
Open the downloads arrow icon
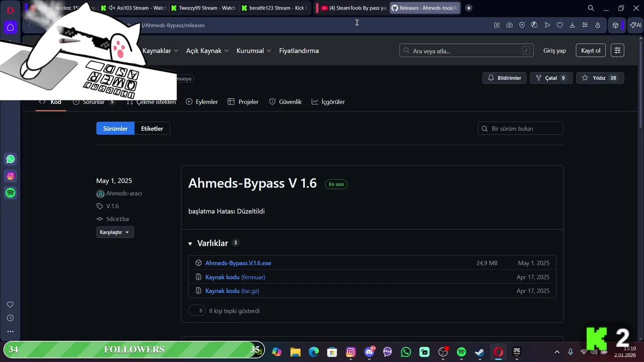[572, 25]
